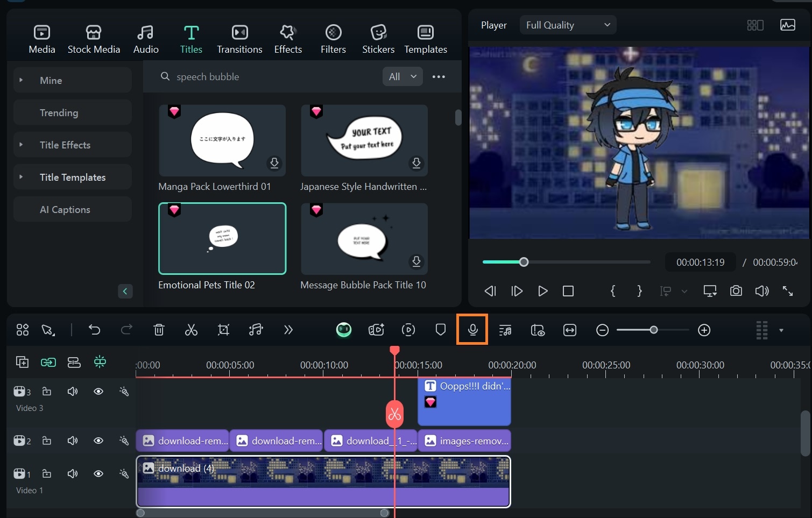Viewport: 812px width, 518px height.
Task: Zoom out the timeline
Action: 603,330
